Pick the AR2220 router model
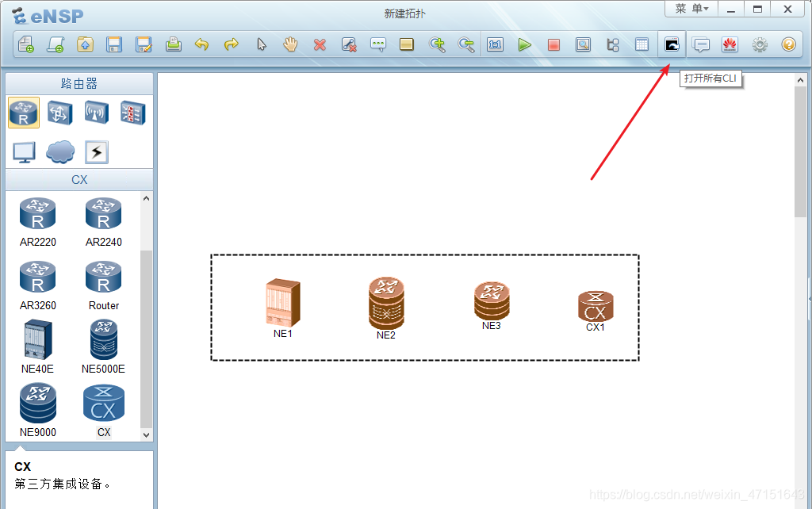812x509 pixels. (38, 223)
